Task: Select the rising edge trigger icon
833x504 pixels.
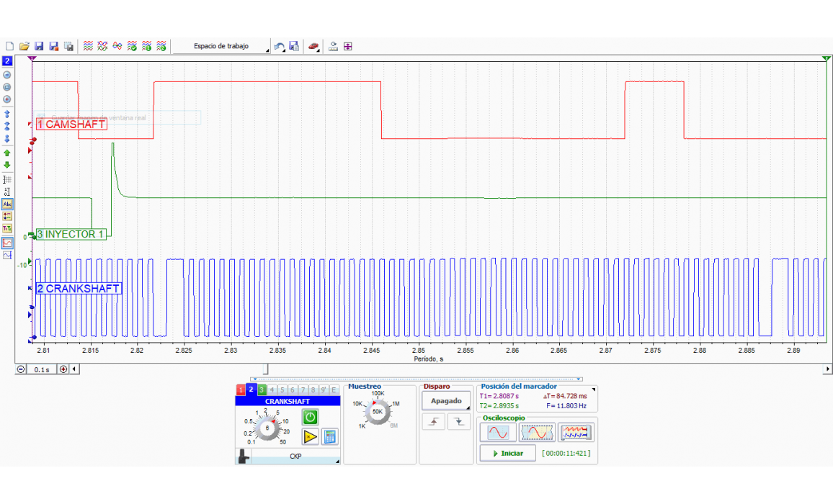Action: pos(433,423)
